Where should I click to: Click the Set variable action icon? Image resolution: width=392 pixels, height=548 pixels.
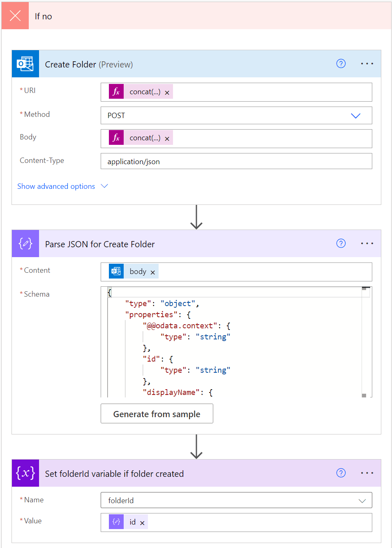(x=25, y=473)
